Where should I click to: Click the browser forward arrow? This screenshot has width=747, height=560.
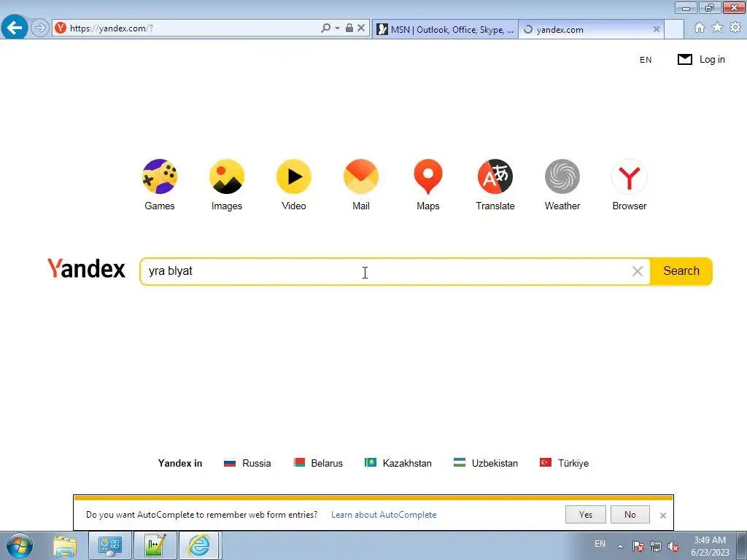(40, 28)
